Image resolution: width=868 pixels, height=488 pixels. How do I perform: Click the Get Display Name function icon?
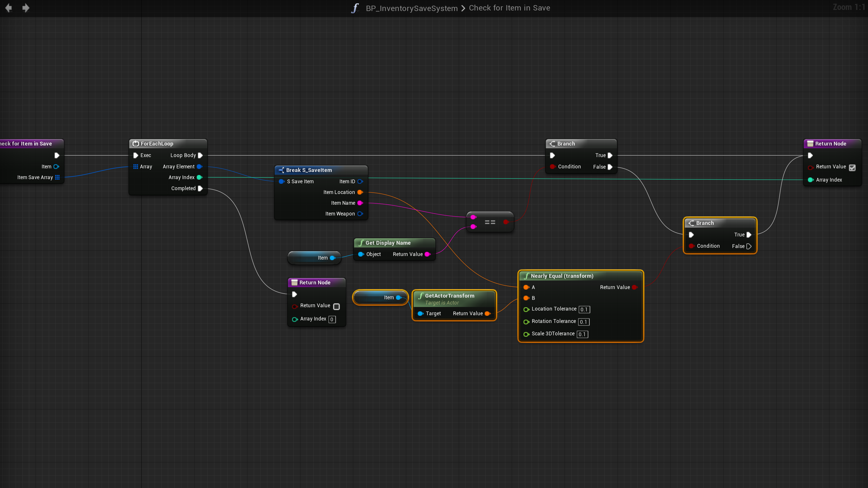click(361, 243)
